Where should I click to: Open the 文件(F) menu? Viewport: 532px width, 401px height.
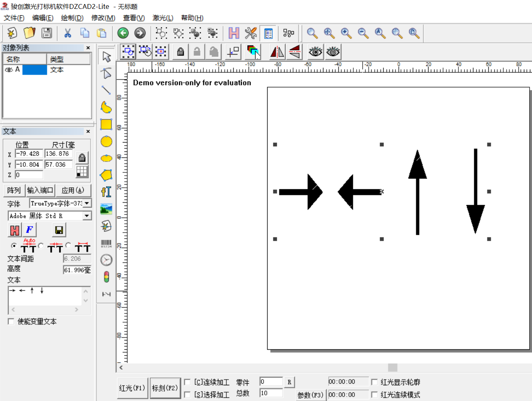point(14,18)
